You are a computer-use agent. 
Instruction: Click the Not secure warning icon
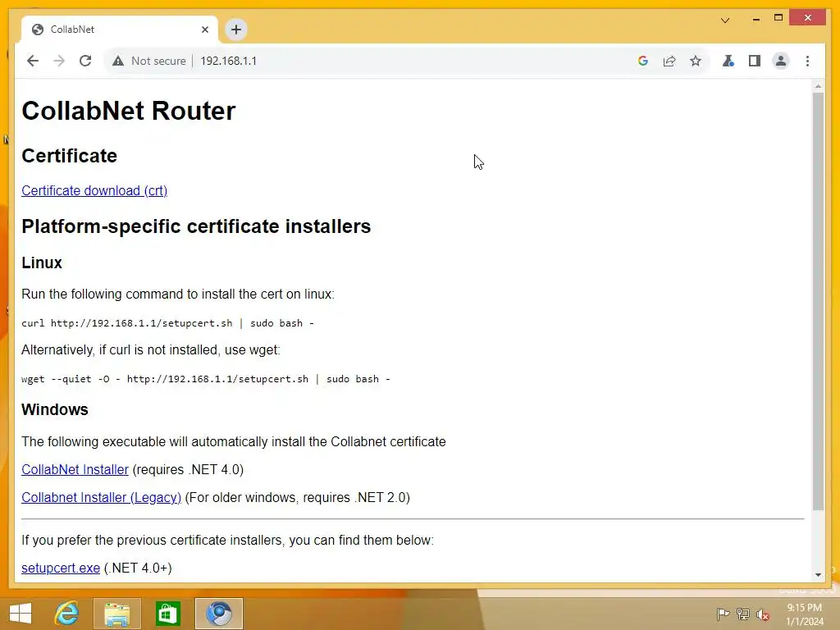[118, 61]
